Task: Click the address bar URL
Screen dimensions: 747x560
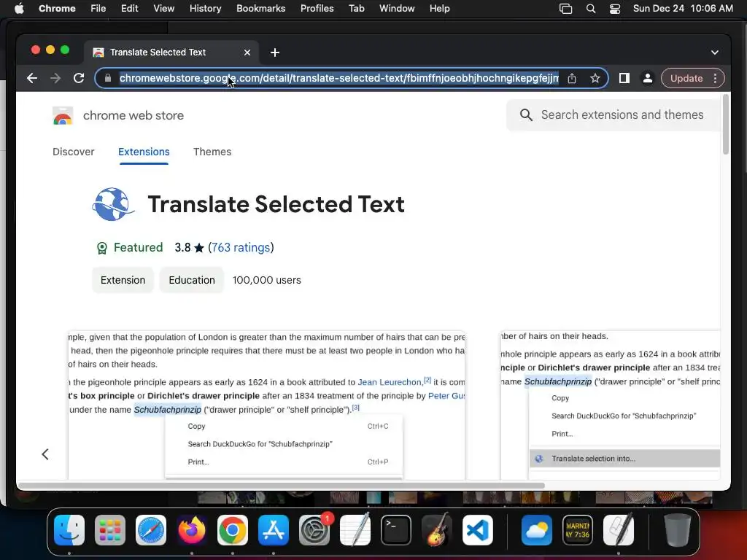Action: coord(338,78)
